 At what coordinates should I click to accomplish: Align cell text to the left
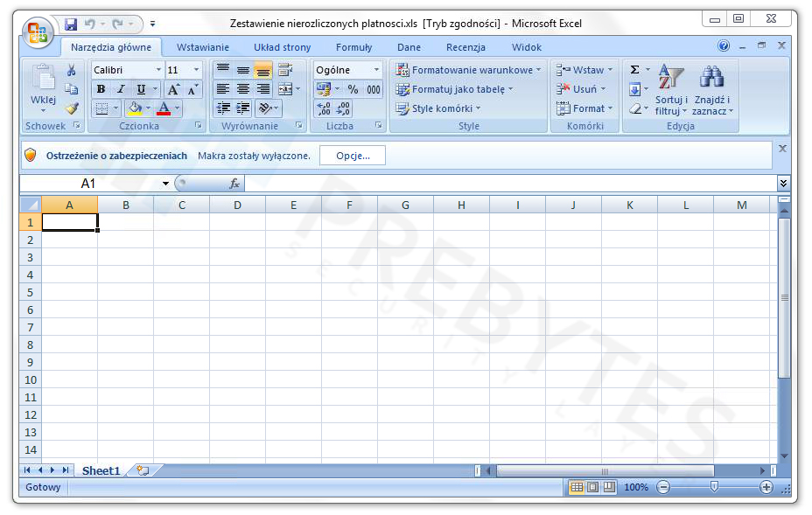point(223,89)
